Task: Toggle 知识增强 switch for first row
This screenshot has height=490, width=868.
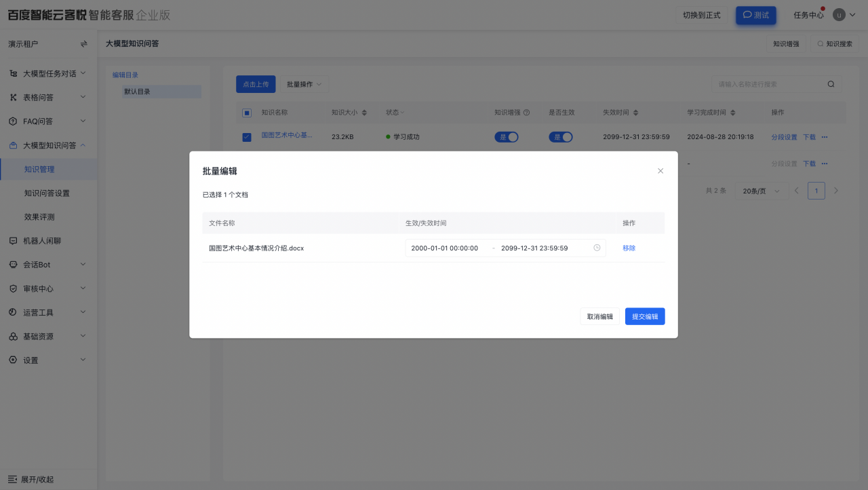Action: point(507,137)
